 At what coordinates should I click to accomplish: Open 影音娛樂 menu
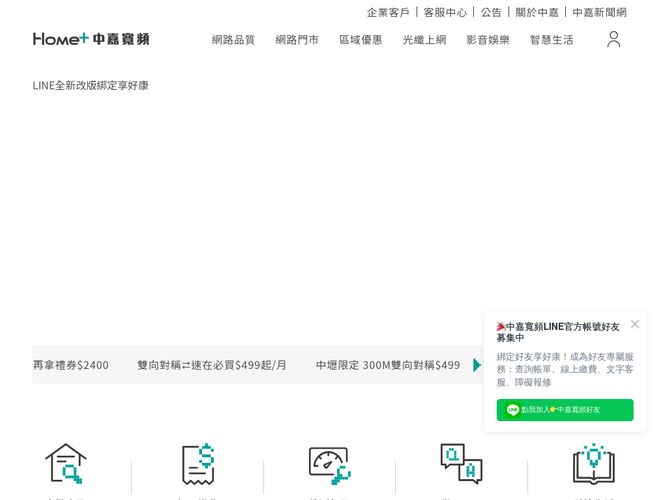click(488, 40)
